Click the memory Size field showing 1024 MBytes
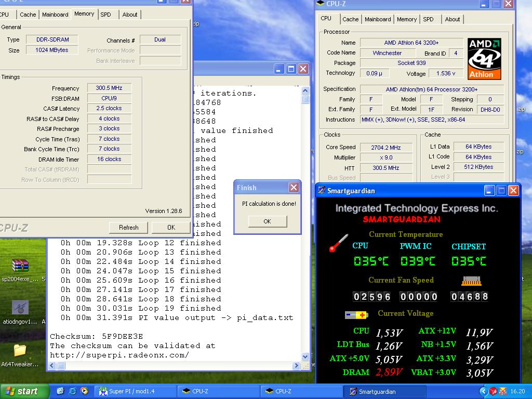The height and width of the screenshot is (399, 532). point(52,50)
